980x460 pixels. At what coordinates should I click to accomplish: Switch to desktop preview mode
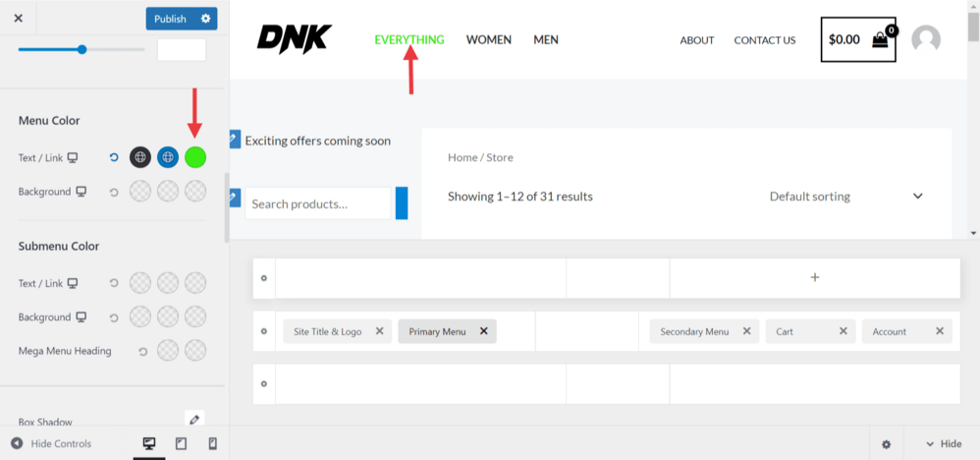click(149, 444)
